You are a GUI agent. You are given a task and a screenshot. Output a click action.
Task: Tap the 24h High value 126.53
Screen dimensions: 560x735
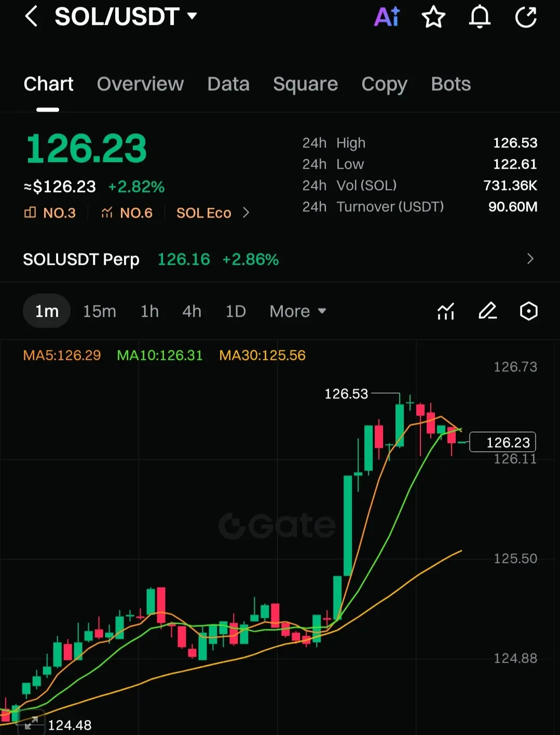(x=515, y=143)
